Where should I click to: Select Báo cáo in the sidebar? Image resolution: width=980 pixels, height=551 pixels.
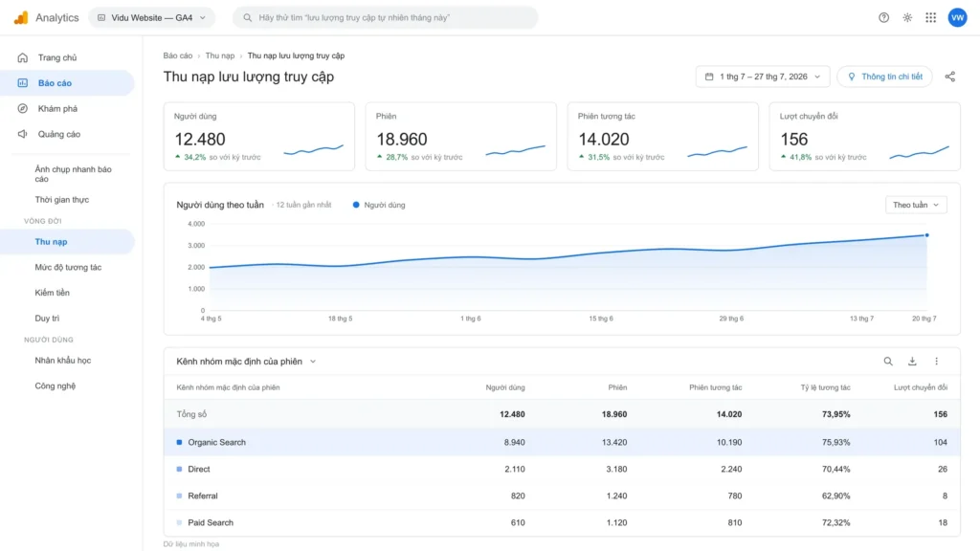[68, 82]
